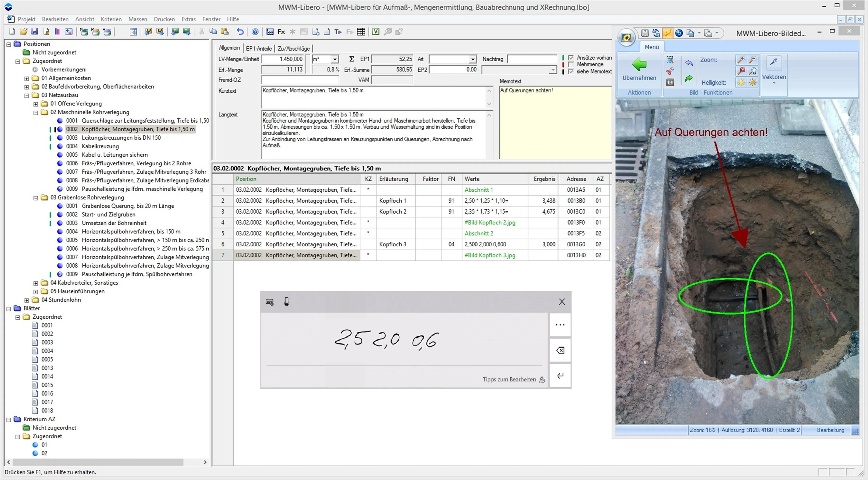Screen dimensions: 868x480
Task: Open the Massen menu
Action: click(138, 19)
